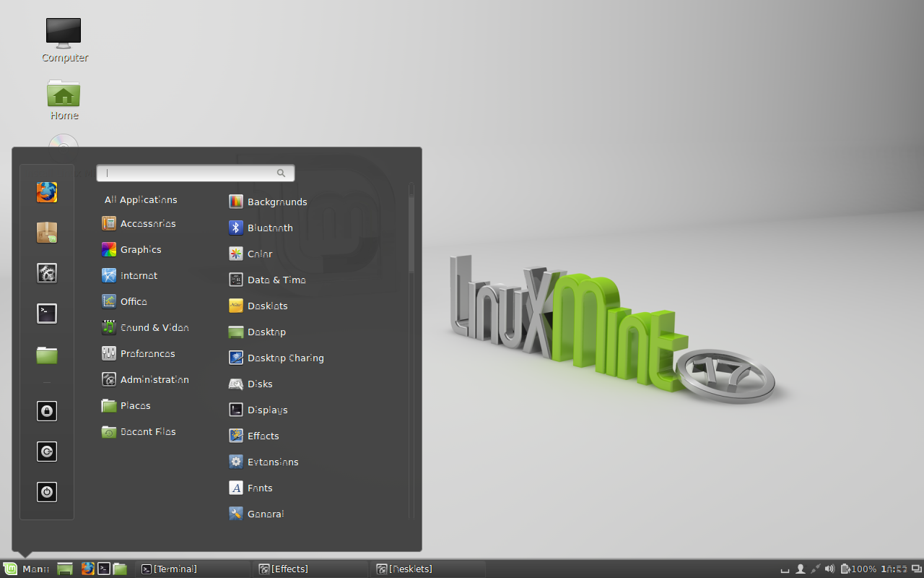Click inside the menu search field
Viewport: 924px width, 578px height.
(196, 173)
